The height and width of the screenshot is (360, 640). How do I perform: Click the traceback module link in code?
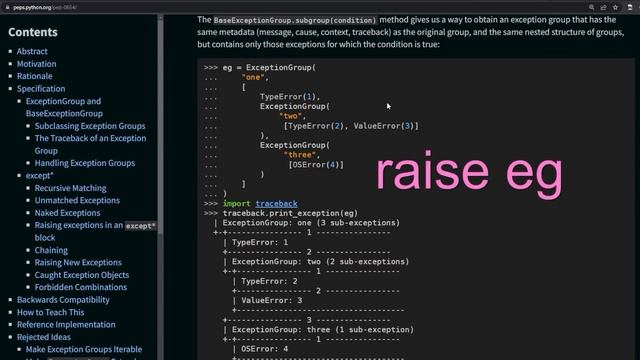coord(276,203)
